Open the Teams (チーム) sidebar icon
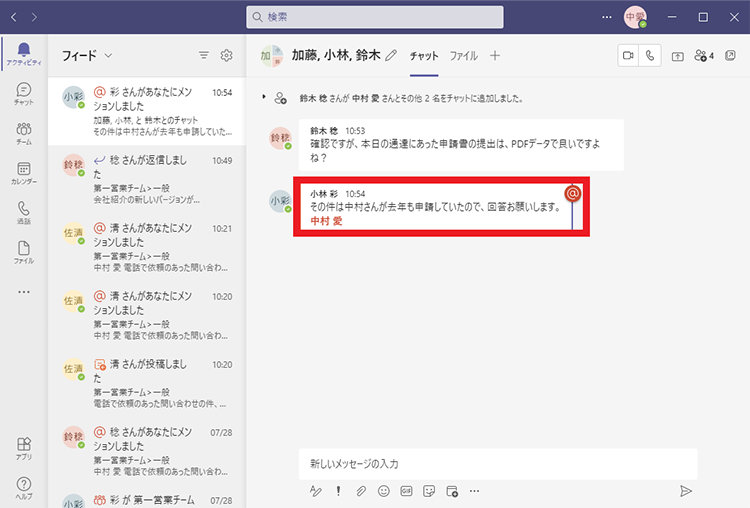Screen dimensions: 750x508 pos(23,133)
